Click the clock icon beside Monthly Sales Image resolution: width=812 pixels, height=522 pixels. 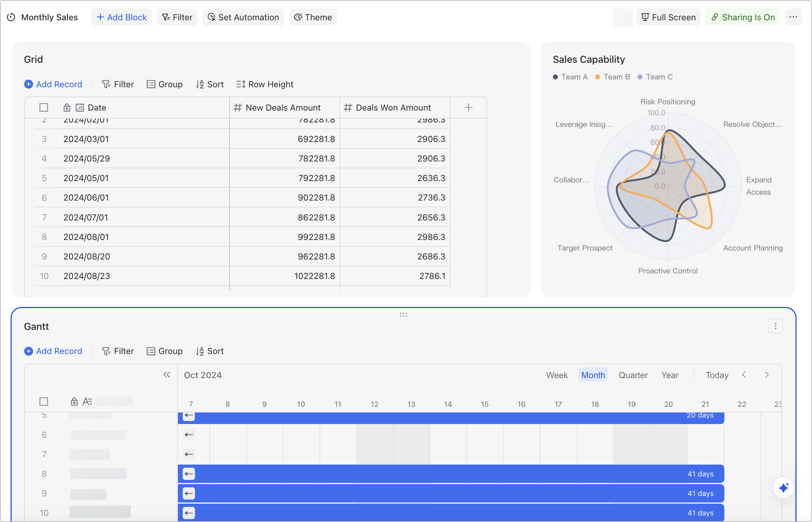(11, 17)
